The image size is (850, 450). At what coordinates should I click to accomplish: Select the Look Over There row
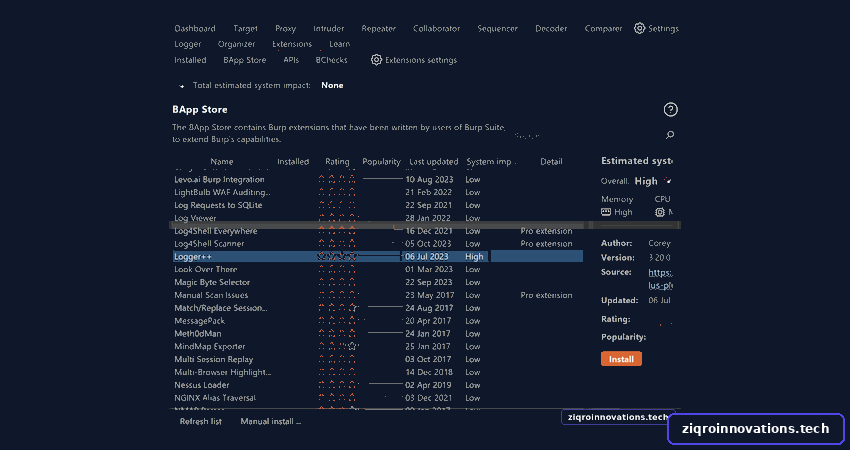[378, 269]
